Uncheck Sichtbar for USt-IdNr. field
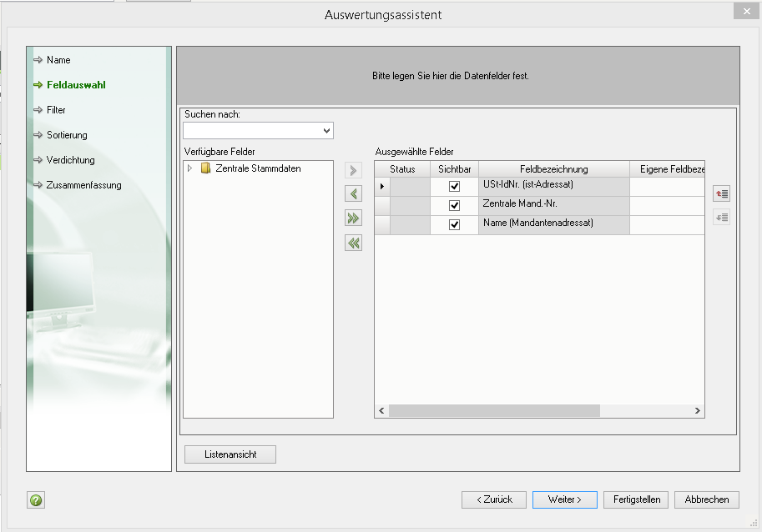762x532 pixels. (x=454, y=186)
